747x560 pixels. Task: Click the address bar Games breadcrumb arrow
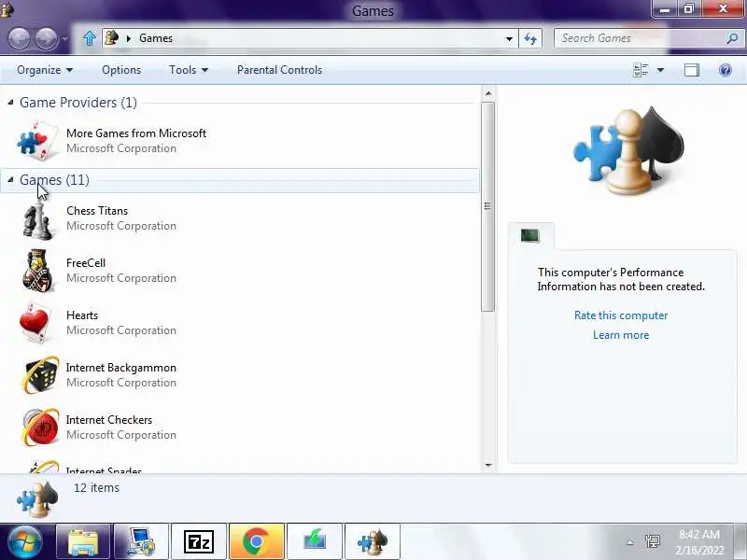pos(128,38)
